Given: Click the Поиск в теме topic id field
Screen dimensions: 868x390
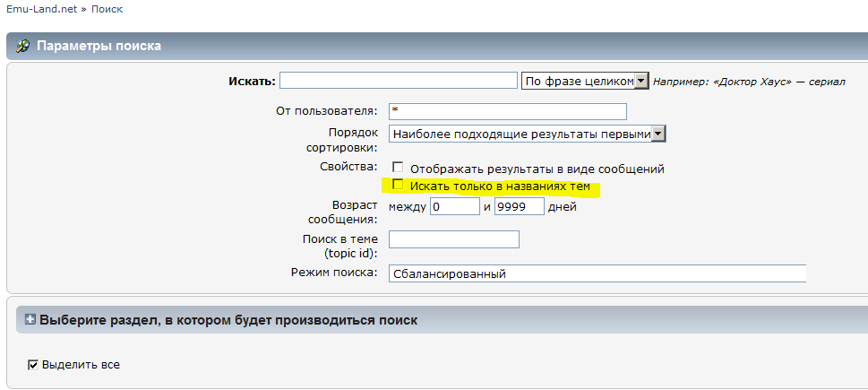Looking at the screenshot, I should 454,239.
